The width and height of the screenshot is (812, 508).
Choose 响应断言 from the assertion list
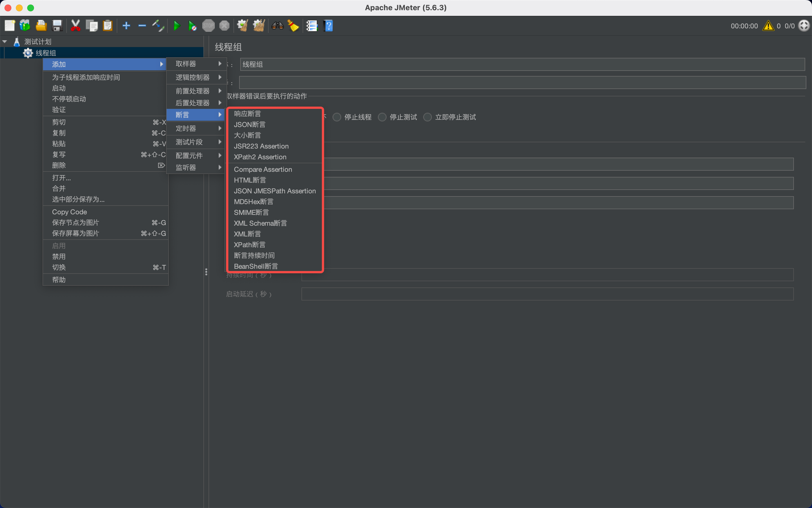(275, 114)
